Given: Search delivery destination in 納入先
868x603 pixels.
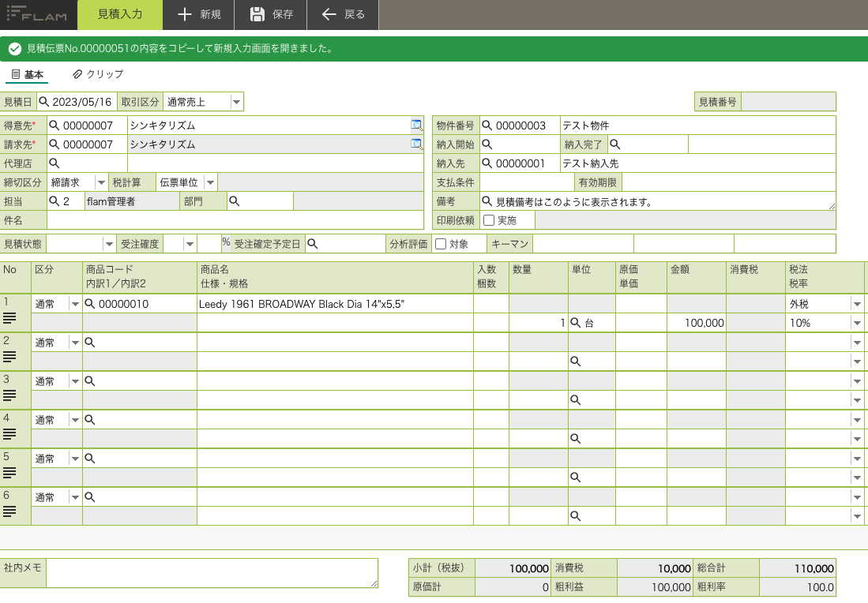Looking at the screenshot, I should click(x=487, y=163).
